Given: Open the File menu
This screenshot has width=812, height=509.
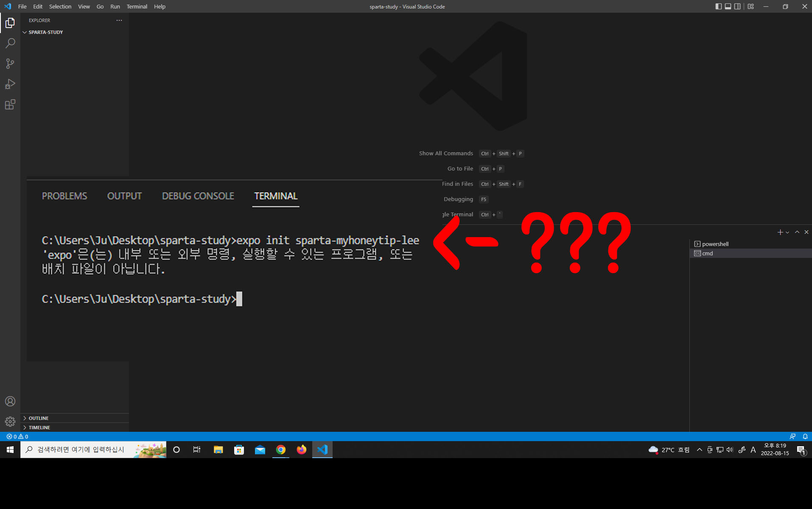Looking at the screenshot, I should click(x=22, y=6).
